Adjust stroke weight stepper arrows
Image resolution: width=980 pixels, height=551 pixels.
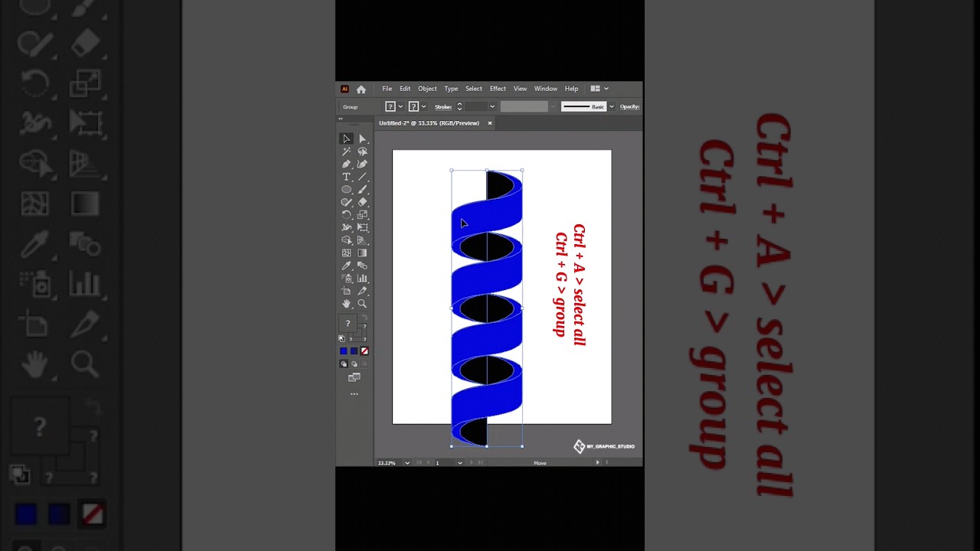coord(459,106)
